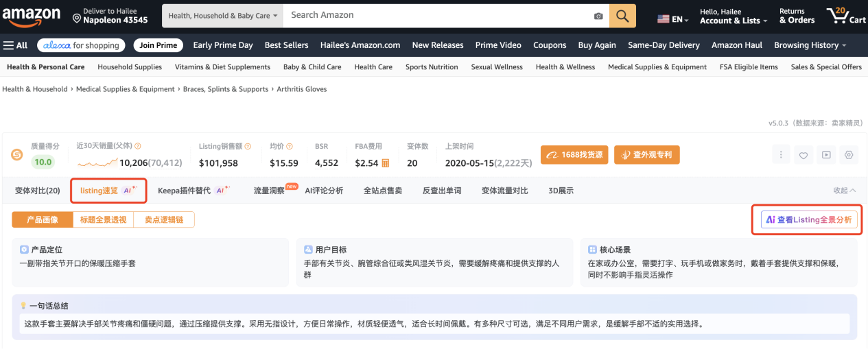Click help icon beside 近30天销量
The width and height of the screenshot is (868, 349).
pyautogui.click(x=138, y=146)
